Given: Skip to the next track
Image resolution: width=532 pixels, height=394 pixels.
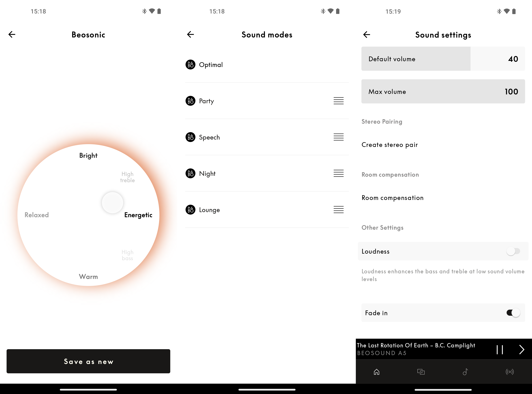Looking at the screenshot, I should (522, 350).
